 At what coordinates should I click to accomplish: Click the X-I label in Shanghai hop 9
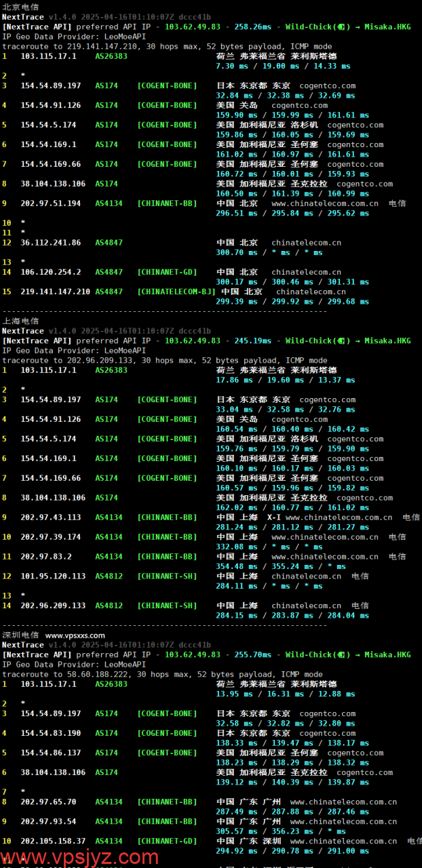[x=273, y=517]
